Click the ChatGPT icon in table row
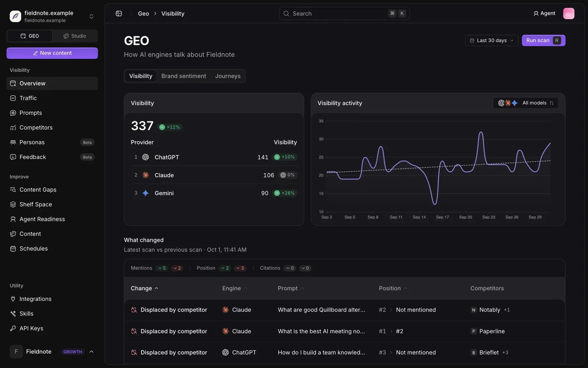588x368 pixels. [225, 353]
